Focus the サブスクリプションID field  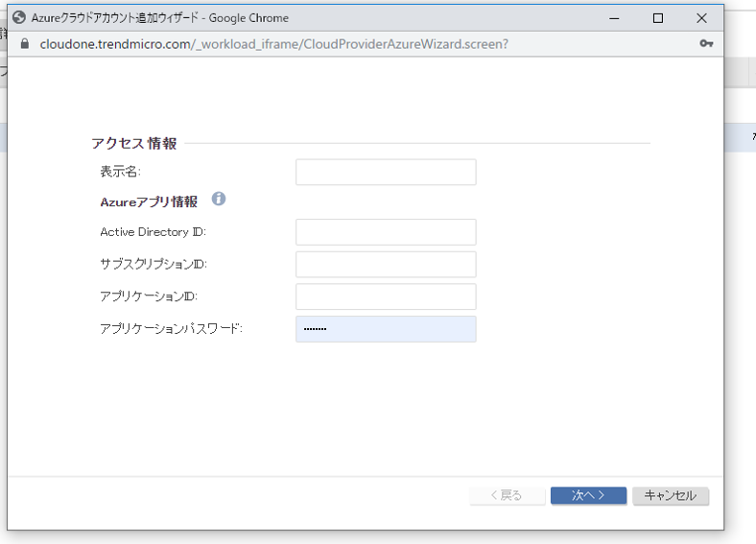[386, 264]
